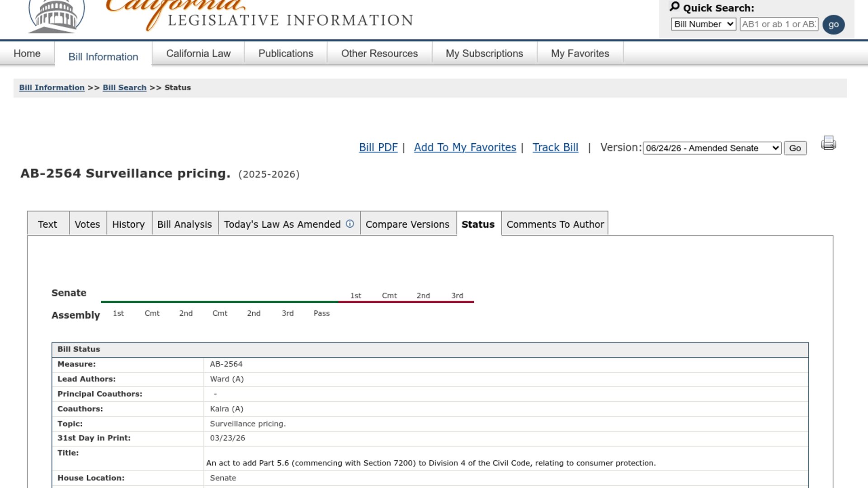Click the Senate '1st' stage label
This screenshot has width=868, height=488.
355,296
